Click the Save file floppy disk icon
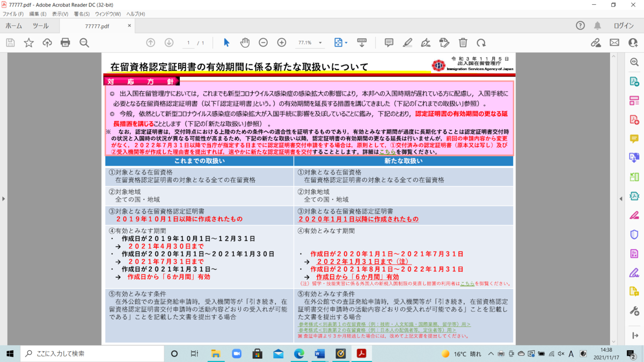The height and width of the screenshot is (362, 644). click(10, 42)
